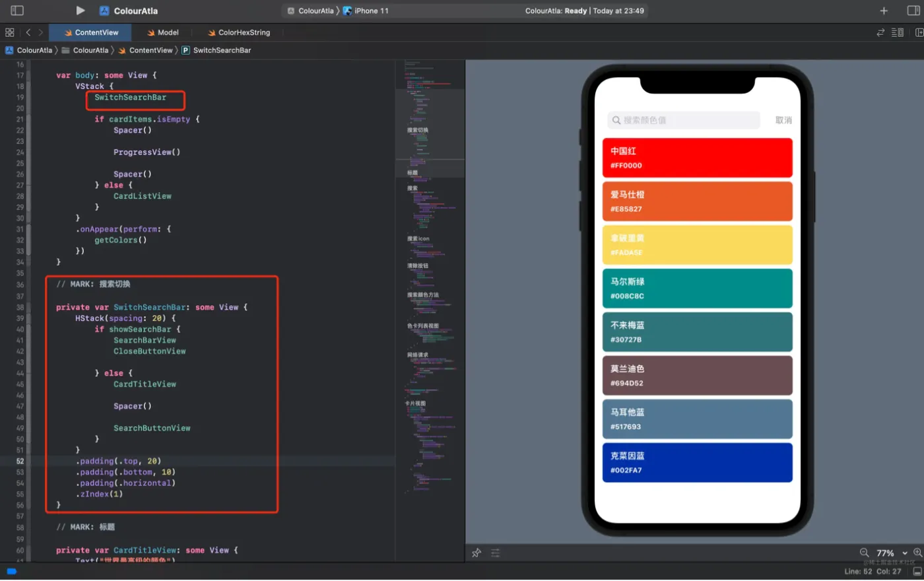
Task: Toggle the navigator sidebar icon
Action: pos(17,11)
